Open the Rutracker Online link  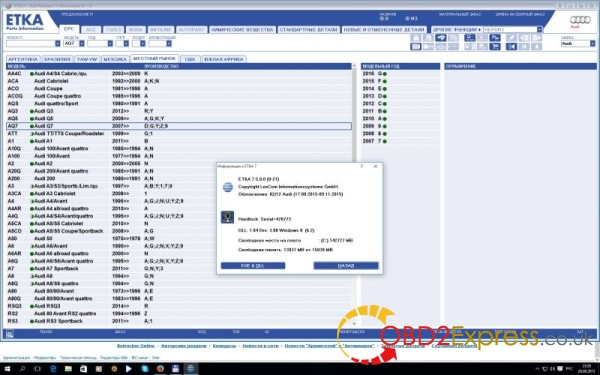pyautogui.click(x=136, y=346)
